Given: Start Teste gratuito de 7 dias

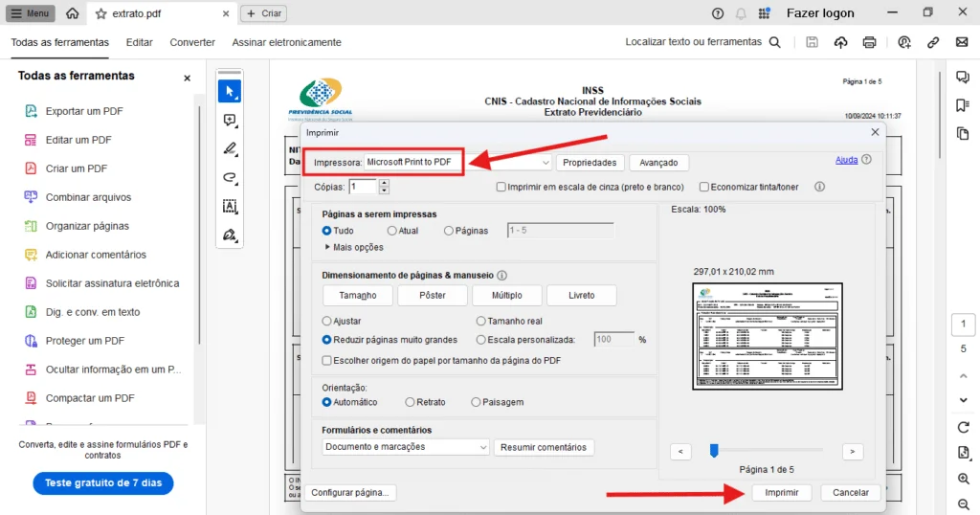Looking at the screenshot, I should point(103,483).
